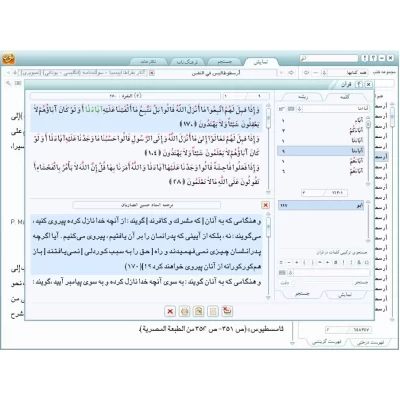Click the first plus operator button
Screen dimensions: 400x400
[x=327, y=262]
